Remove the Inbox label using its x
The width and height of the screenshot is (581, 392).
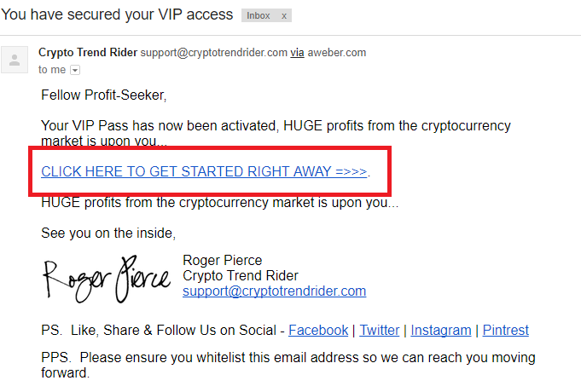pyautogui.click(x=284, y=16)
